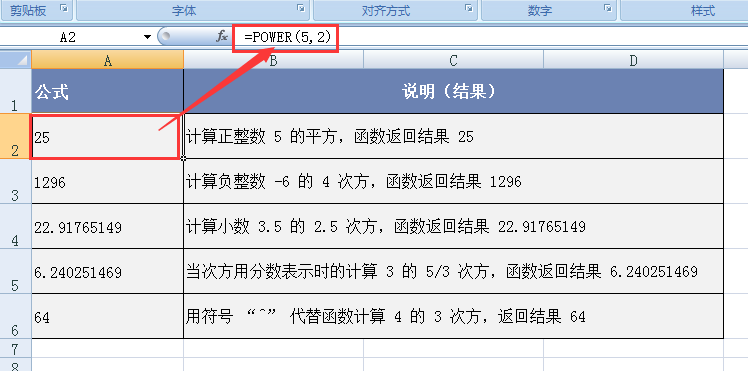
Task: Open the 字体 dialog launcher
Action: tap(301, 8)
